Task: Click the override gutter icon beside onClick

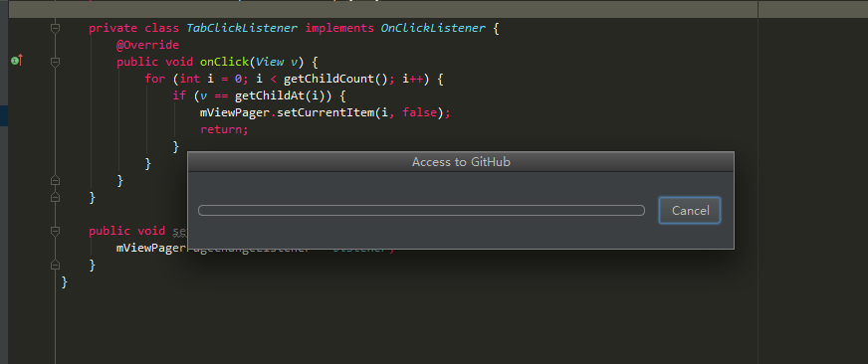Action: click(17, 61)
